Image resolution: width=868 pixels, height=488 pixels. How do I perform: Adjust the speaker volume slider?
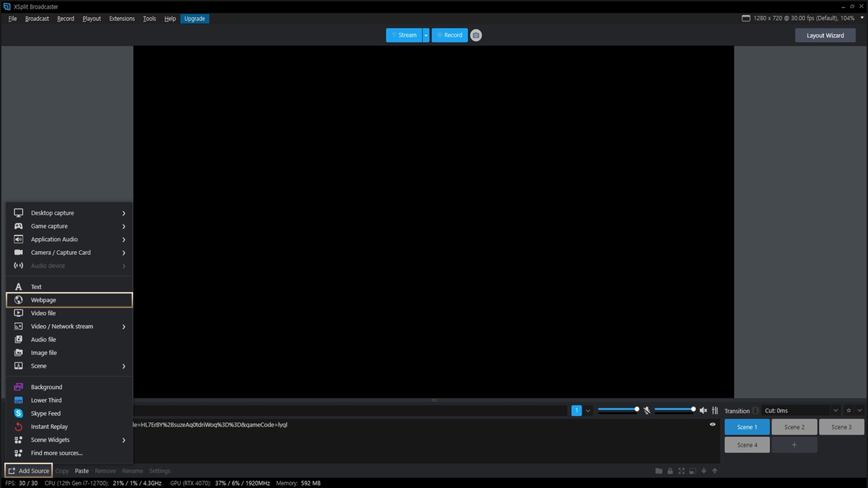tap(675, 410)
